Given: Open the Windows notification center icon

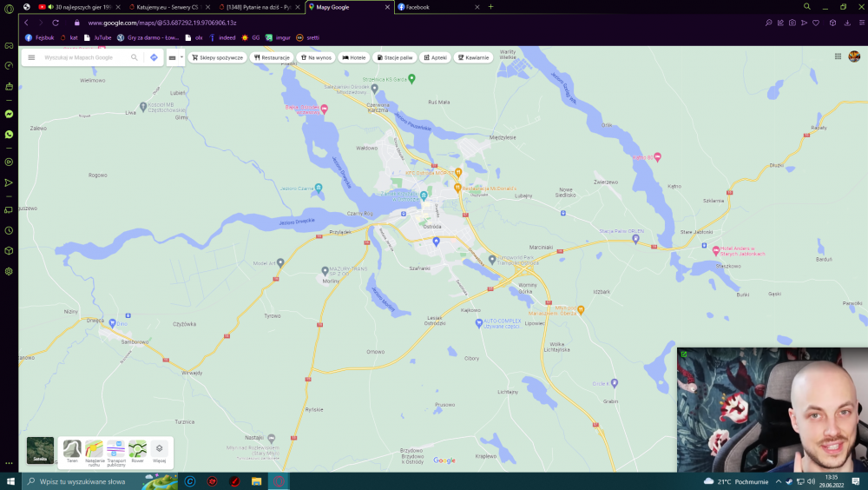Looking at the screenshot, I should pyautogui.click(x=855, y=481).
